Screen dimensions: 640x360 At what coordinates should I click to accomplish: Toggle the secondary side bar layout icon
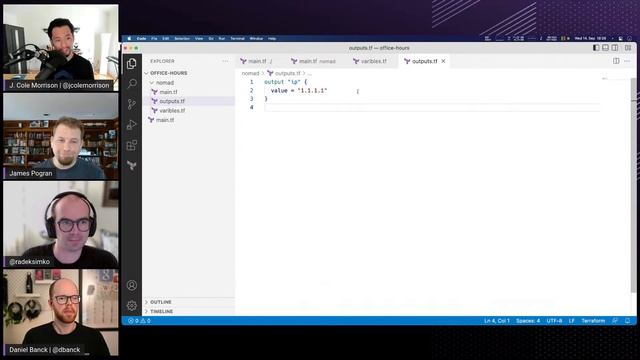(615, 48)
